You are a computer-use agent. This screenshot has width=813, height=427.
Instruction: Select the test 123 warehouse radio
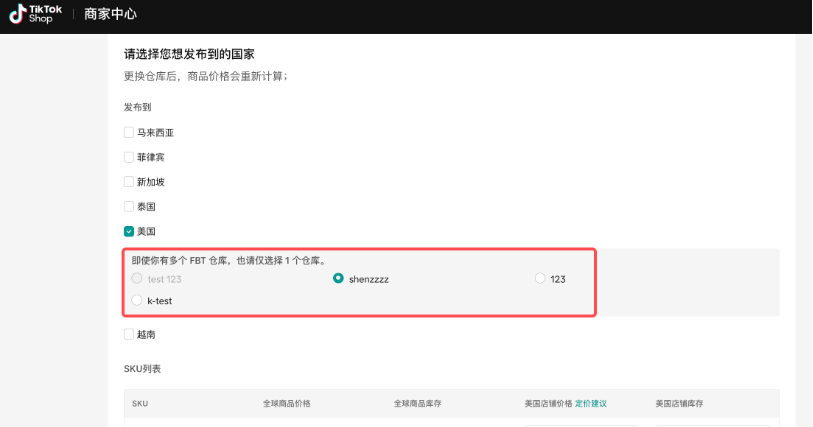137,279
